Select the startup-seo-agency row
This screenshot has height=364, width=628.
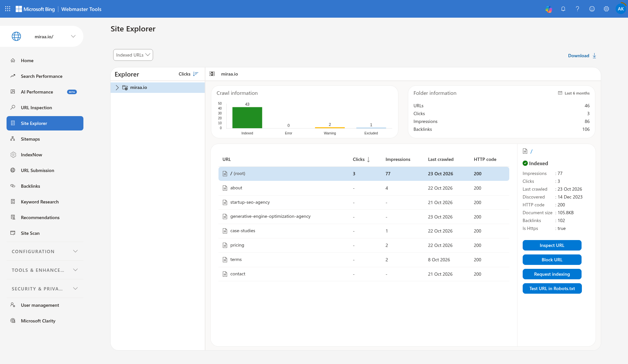tap(364, 202)
